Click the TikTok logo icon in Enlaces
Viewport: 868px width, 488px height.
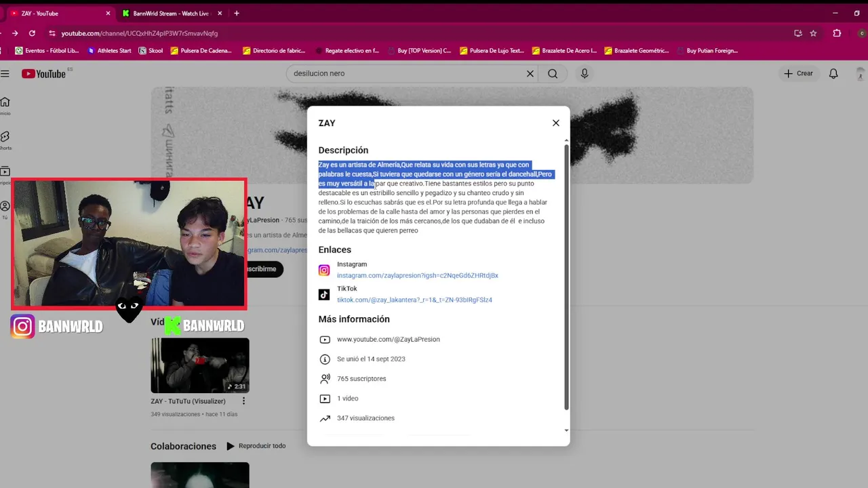pyautogui.click(x=324, y=295)
